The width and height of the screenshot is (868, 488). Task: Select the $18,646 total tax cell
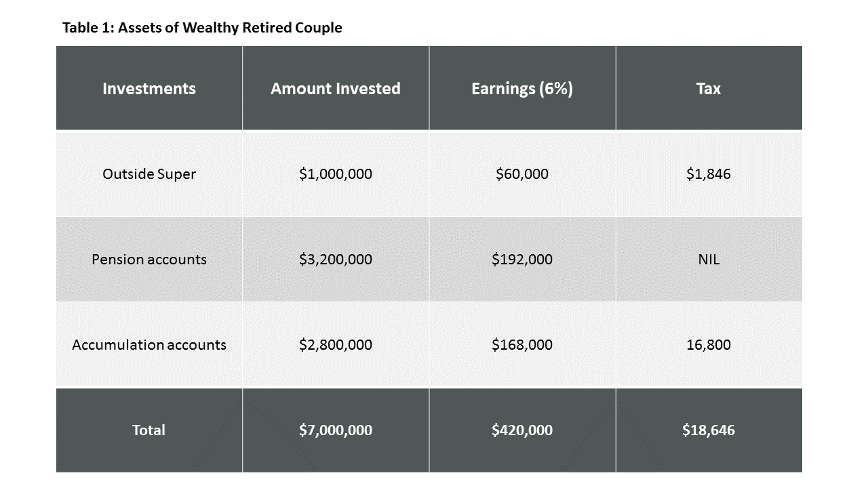tap(709, 430)
